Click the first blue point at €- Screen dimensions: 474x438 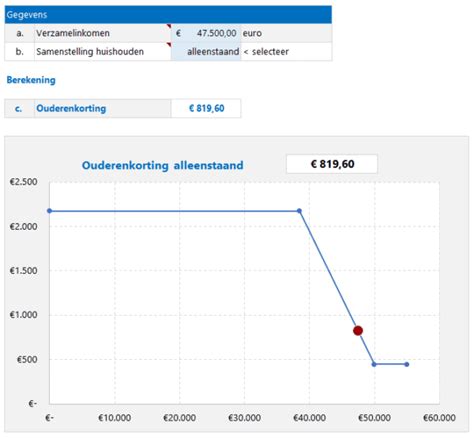point(50,211)
